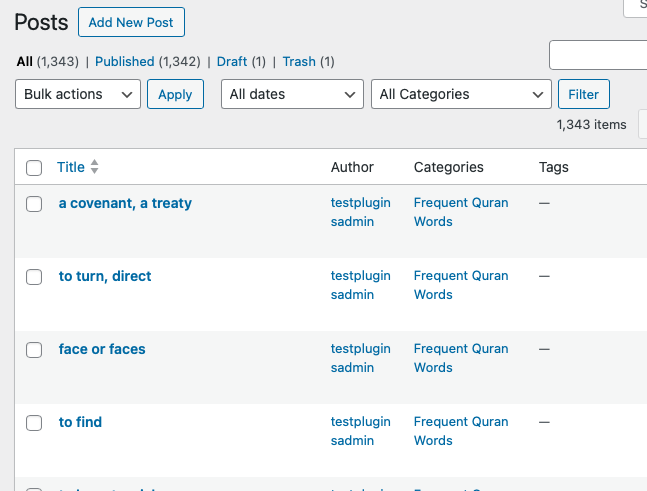The width and height of the screenshot is (647, 491).
Task: Click the Apply button
Action: pos(175,94)
